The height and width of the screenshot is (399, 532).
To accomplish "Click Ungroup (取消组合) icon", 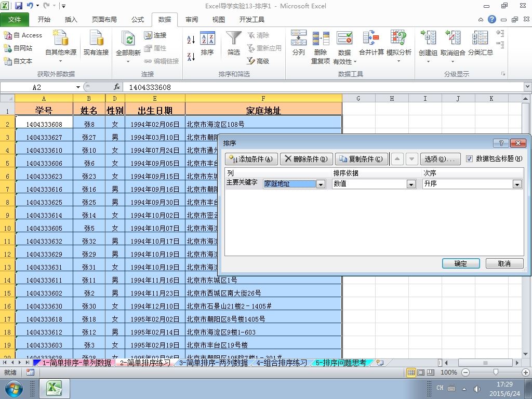I will click(453, 37).
